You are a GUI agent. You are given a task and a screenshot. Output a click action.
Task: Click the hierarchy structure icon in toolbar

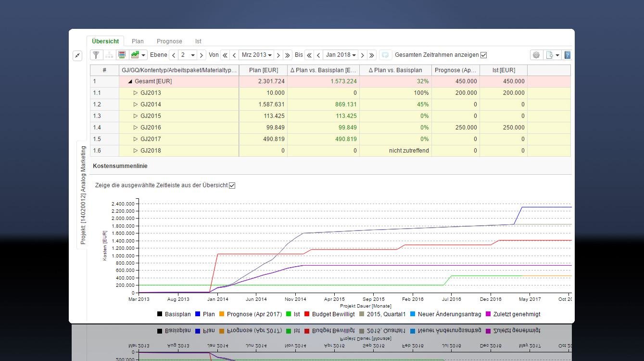click(109, 55)
